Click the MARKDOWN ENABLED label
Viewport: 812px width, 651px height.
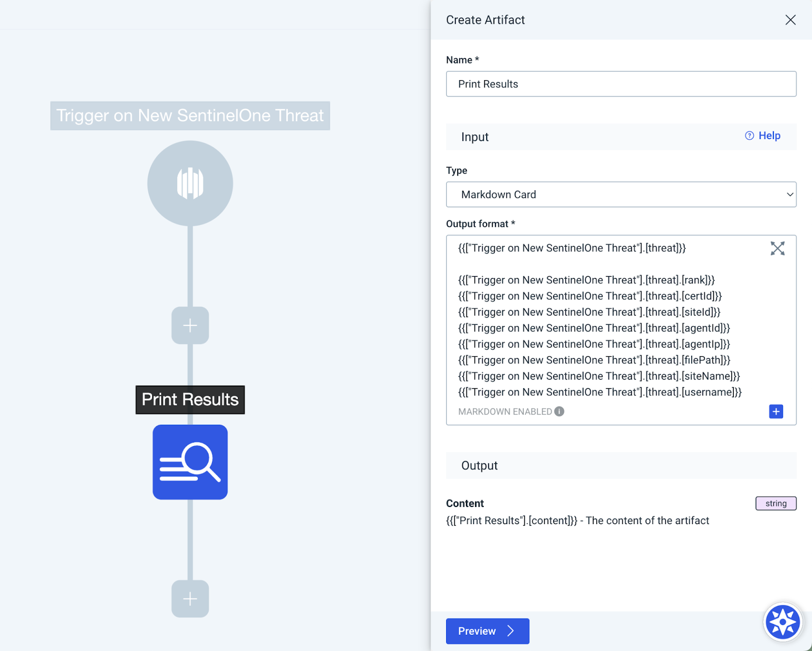(x=505, y=412)
